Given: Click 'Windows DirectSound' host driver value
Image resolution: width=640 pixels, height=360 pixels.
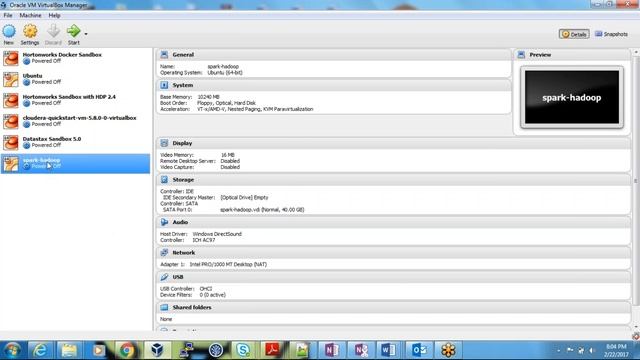Looking at the screenshot, I should pyautogui.click(x=217, y=234).
